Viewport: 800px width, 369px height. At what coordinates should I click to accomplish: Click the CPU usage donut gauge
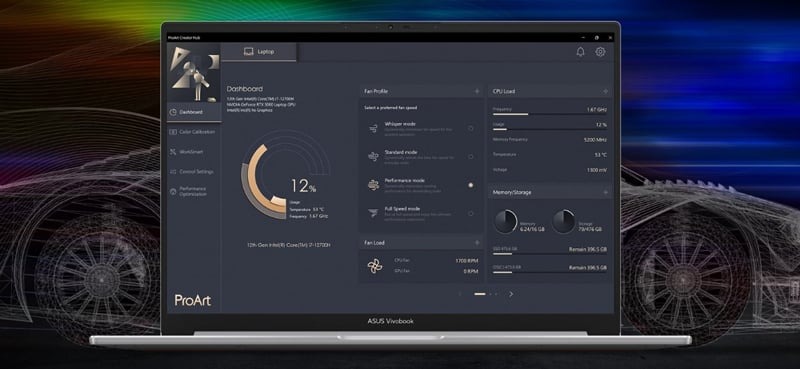click(x=264, y=182)
